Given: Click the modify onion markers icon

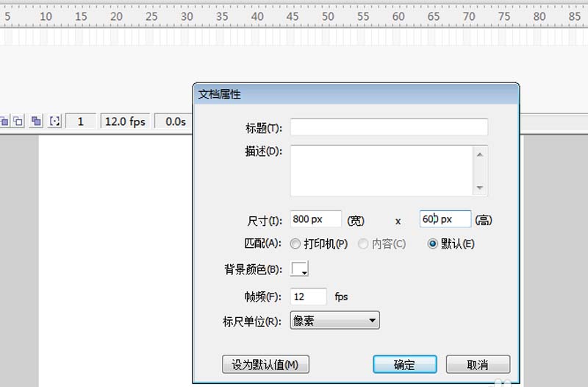Looking at the screenshot, I should click(x=54, y=121).
